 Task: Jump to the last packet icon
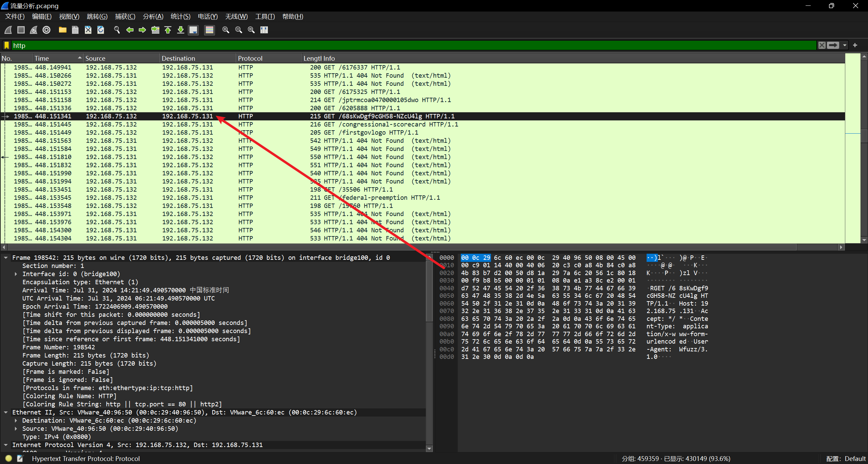tap(181, 30)
